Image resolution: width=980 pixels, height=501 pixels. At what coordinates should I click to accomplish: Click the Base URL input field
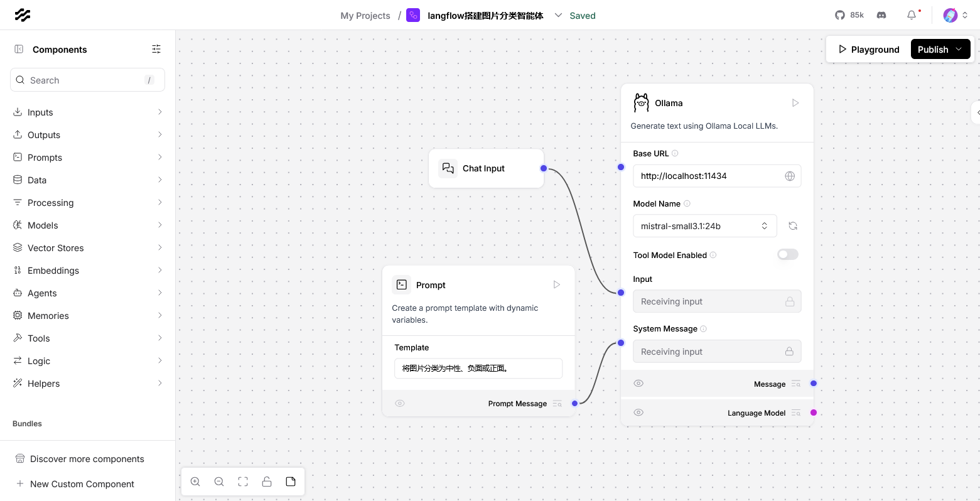coord(717,176)
